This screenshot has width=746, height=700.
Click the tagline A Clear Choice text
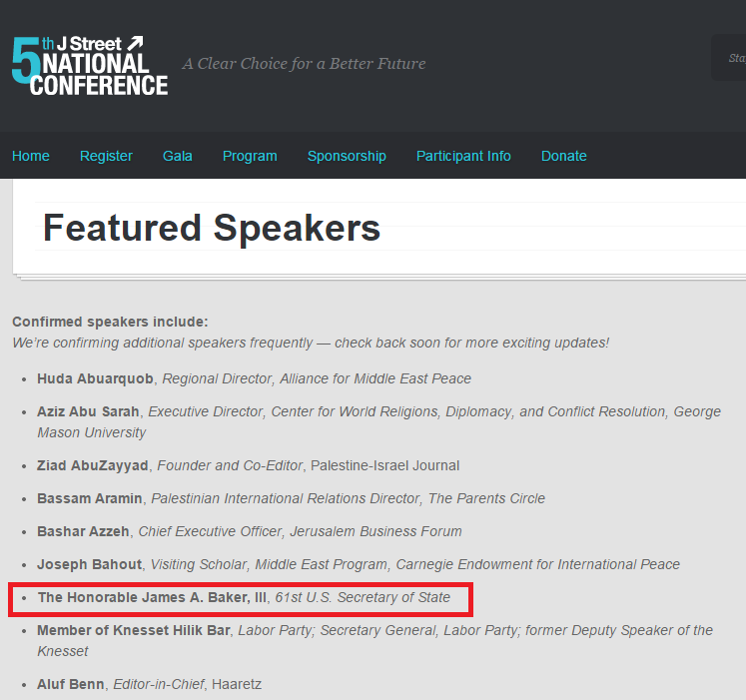click(x=304, y=64)
